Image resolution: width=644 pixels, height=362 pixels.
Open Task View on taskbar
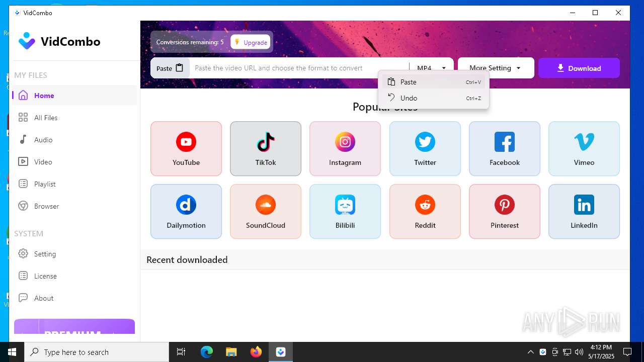click(181, 352)
